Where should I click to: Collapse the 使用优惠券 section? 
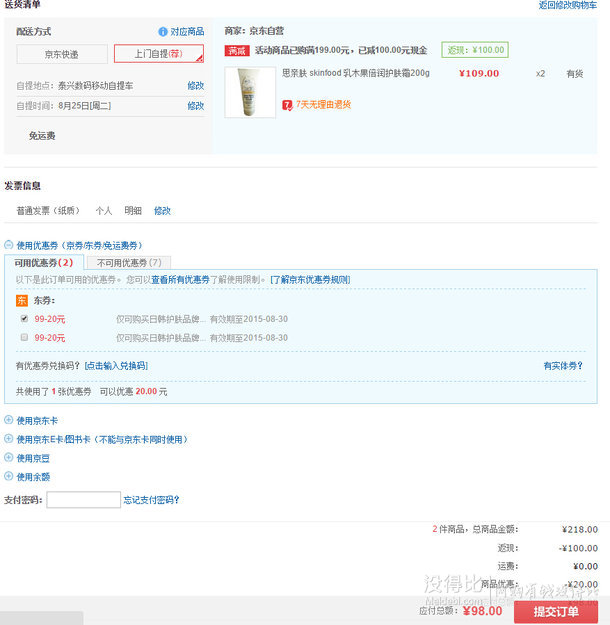point(8,245)
